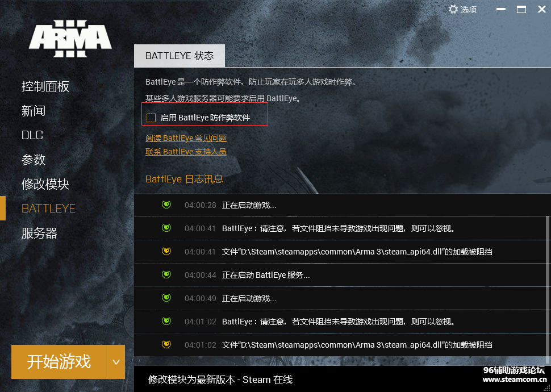Click green status icon at 04:01:02 BattlEye notice
551x392 pixels.
[x=166, y=322]
